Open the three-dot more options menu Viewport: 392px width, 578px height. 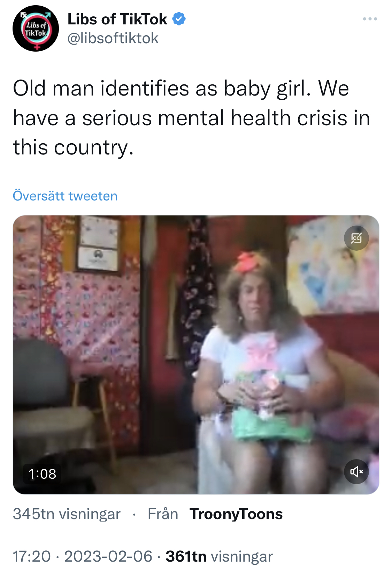370,19
